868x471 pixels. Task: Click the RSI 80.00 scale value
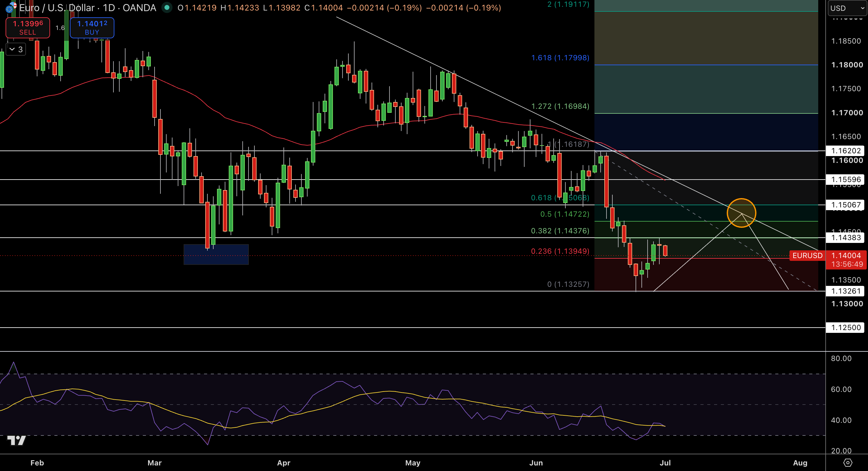coord(841,358)
